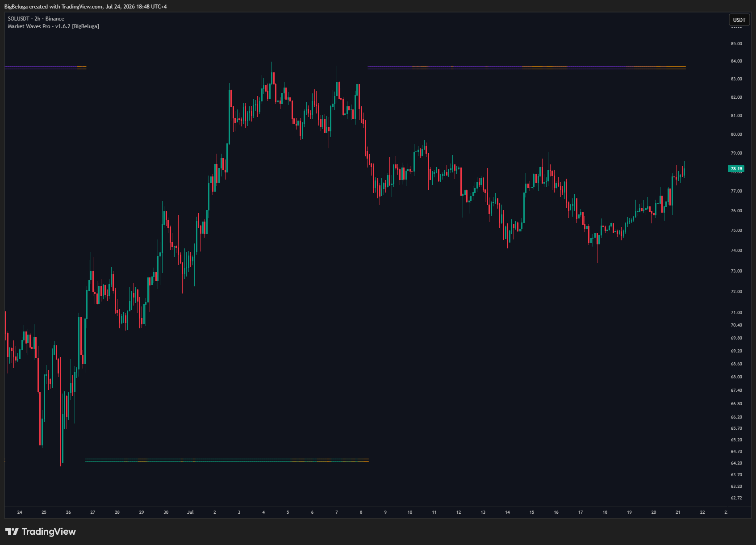
Task: Click date 27 on the time axis
Action: pyautogui.click(x=93, y=512)
